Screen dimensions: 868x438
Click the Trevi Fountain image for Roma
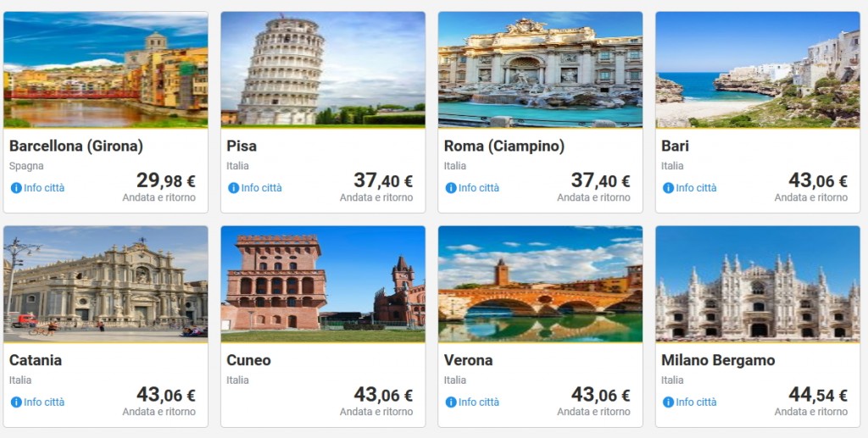(540, 69)
